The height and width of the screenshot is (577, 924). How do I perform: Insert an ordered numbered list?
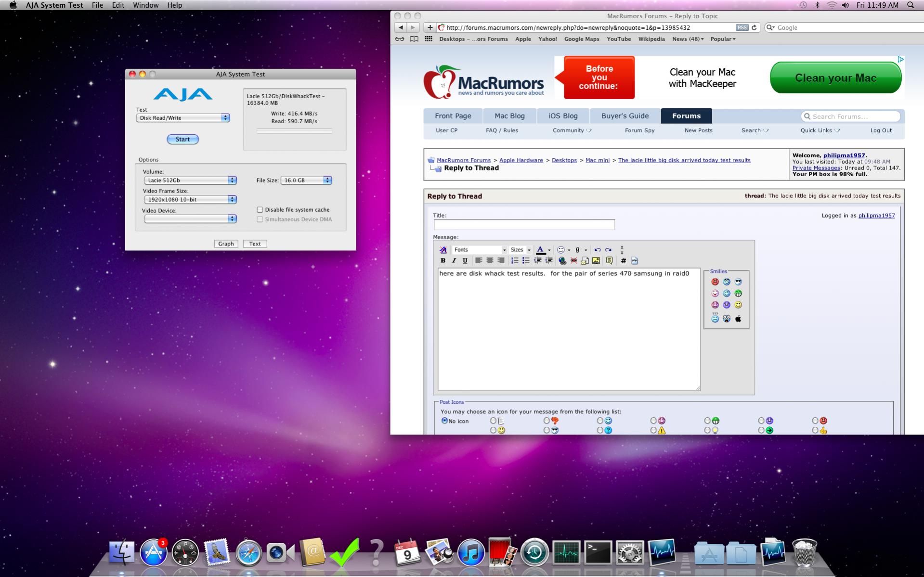(x=515, y=260)
